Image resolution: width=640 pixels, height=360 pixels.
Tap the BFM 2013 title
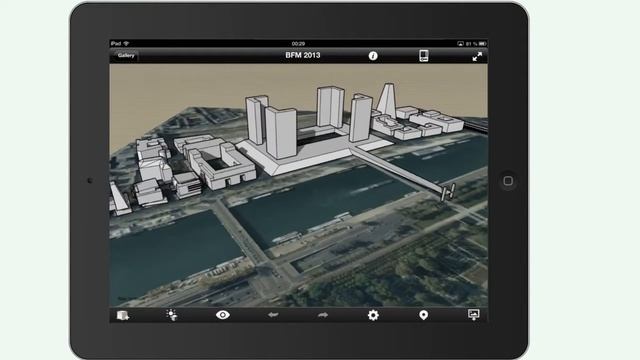point(302,56)
